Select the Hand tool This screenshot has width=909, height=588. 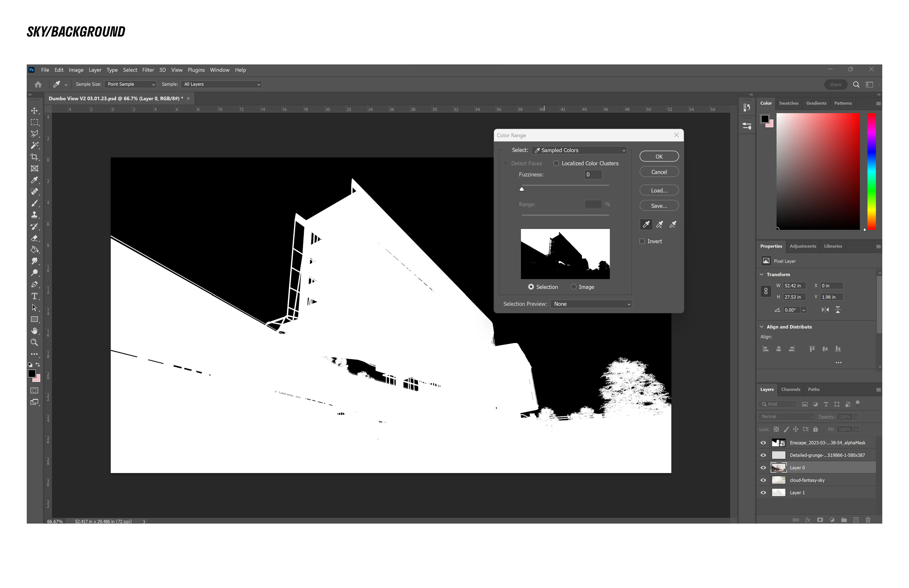[x=34, y=331]
